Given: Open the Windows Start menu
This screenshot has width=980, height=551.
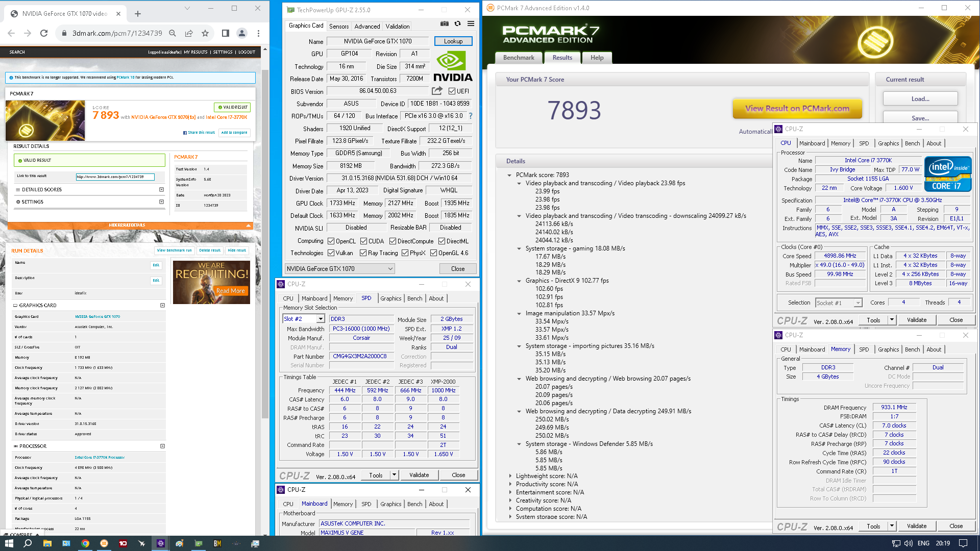Looking at the screenshot, I should (9, 543).
